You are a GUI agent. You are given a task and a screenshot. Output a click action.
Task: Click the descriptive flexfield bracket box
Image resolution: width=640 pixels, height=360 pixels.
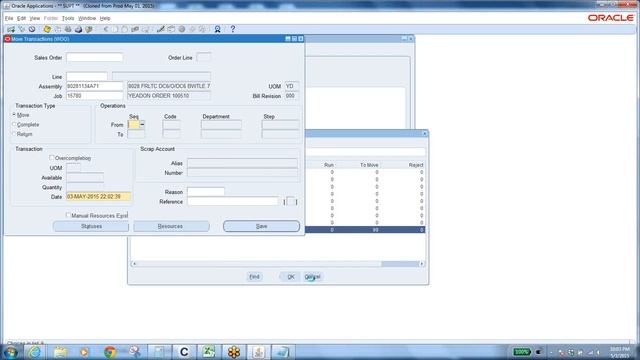click(x=291, y=202)
